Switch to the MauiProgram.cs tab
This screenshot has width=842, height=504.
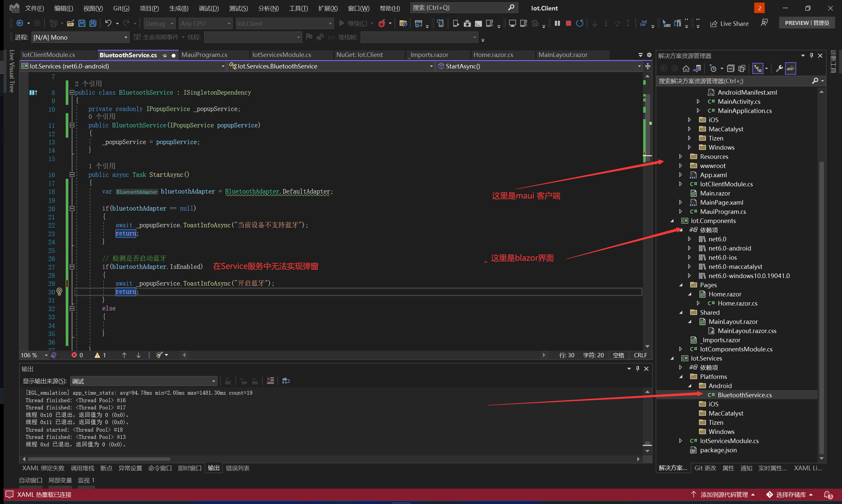pyautogui.click(x=204, y=55)
